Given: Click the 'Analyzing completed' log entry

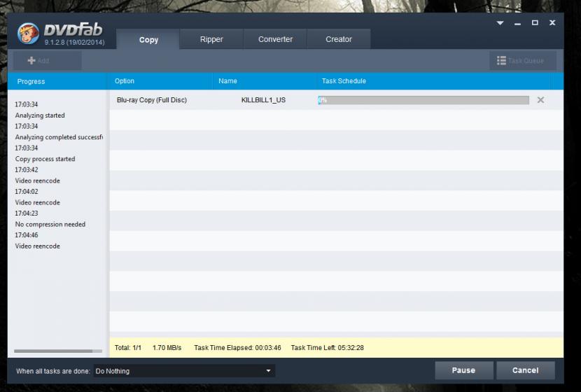Looking at the screenshot, I should [x=59, y=137].
